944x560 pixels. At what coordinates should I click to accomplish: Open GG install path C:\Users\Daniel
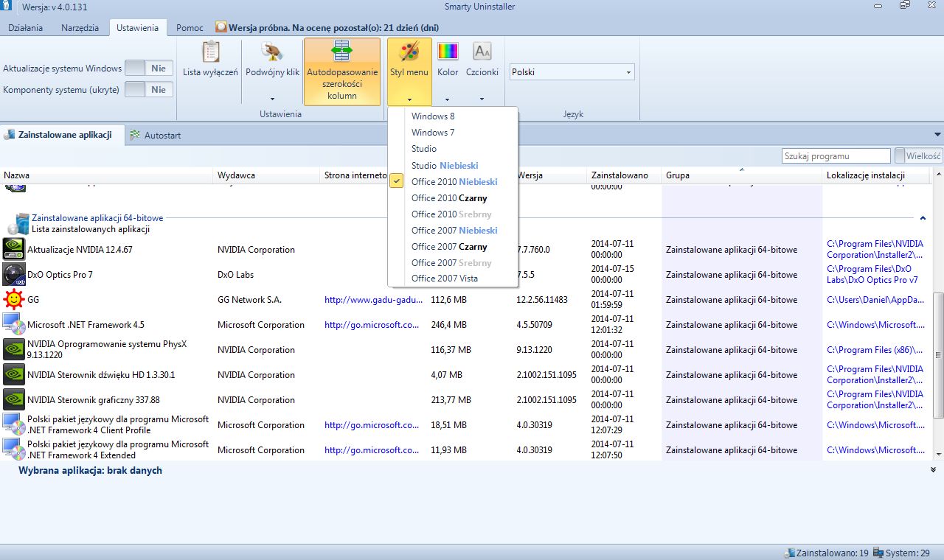[x=875, y=300]
